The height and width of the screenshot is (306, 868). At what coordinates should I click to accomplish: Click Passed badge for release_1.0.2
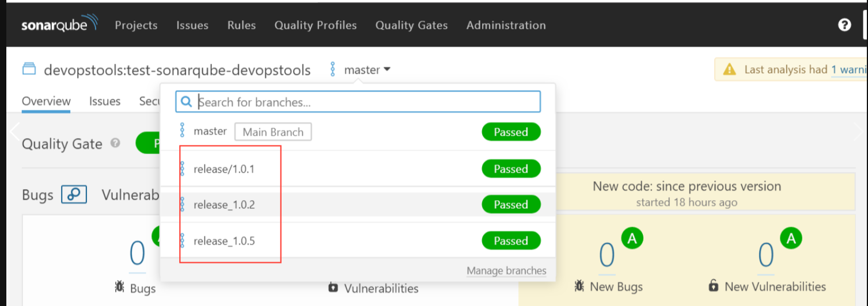pos(511,204)
